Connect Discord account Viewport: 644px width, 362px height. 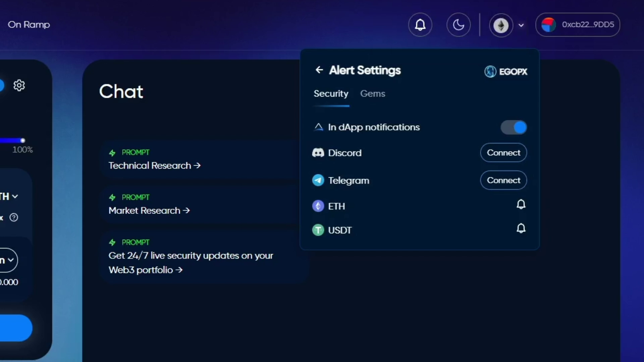click(503, 153)
